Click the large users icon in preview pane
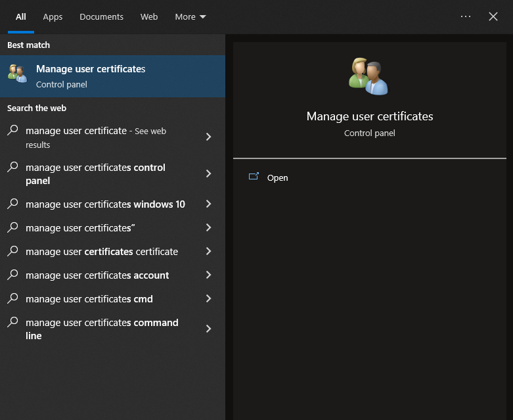Image resolution: width=513 pixels, height=420 pixels. (368, 76)
